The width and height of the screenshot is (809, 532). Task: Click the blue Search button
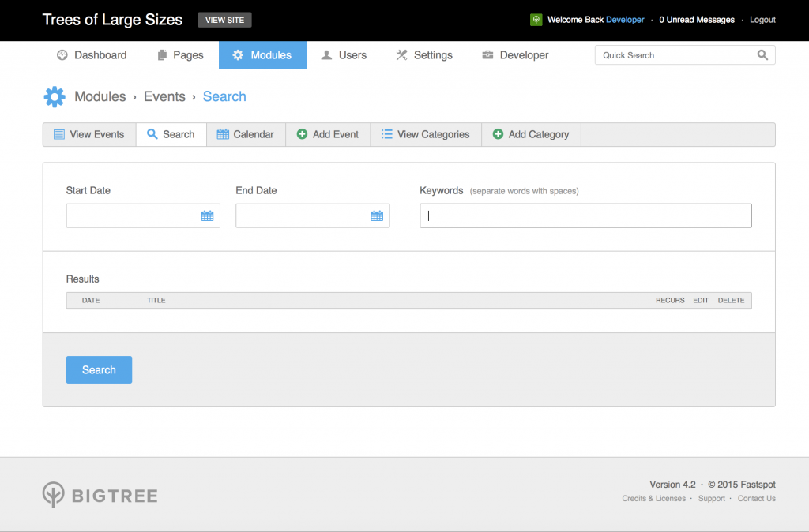coord(99,369)
